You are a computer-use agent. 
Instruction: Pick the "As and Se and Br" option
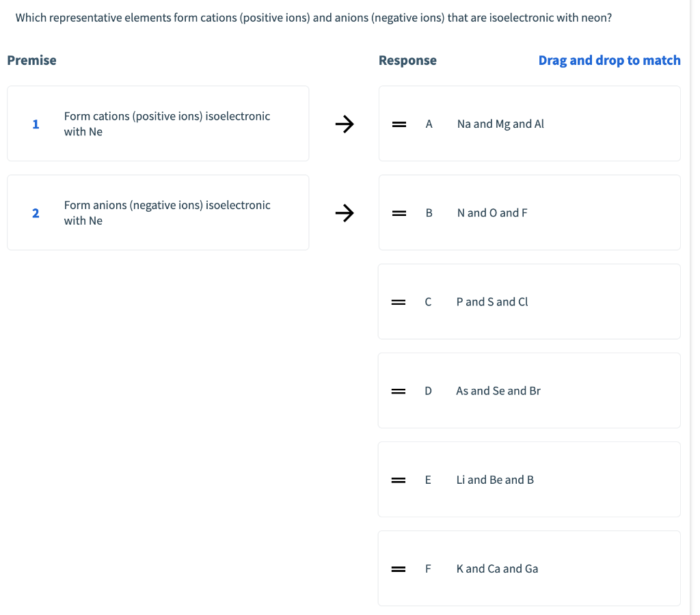[498, 391]
